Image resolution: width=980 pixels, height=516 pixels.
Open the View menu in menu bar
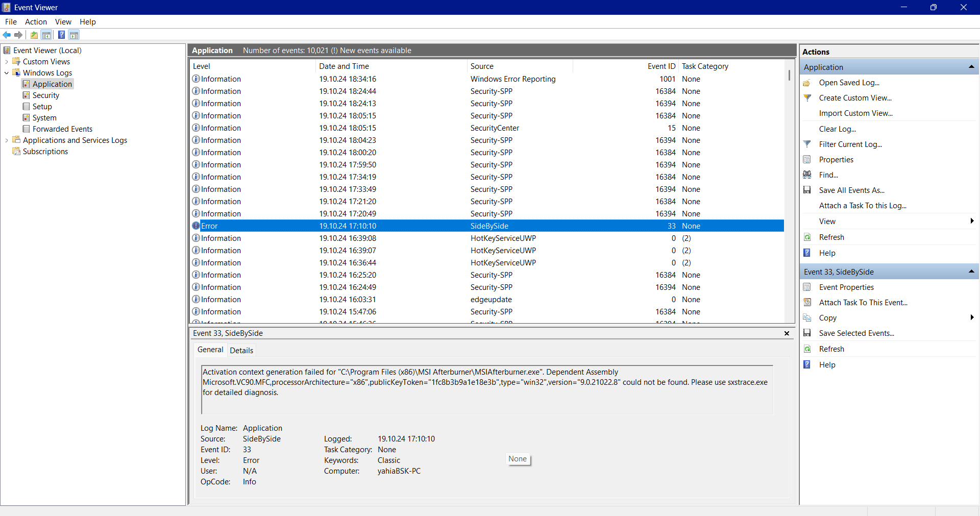[63, 22]
